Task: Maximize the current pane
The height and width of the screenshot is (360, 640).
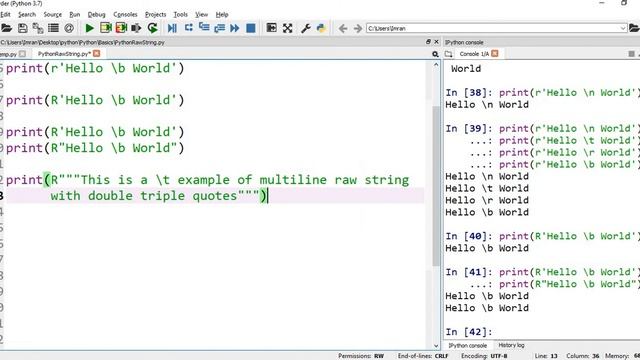Action: 271,28
